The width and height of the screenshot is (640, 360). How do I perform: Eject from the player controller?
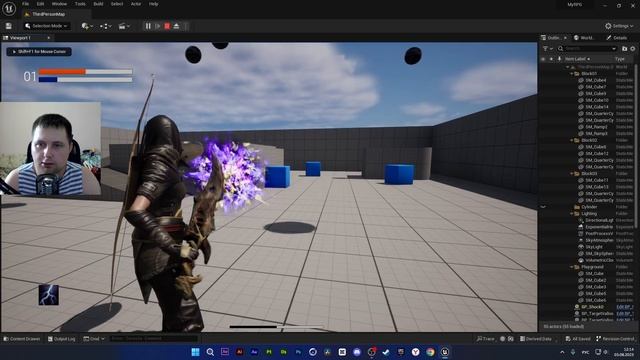pos(176,26)
